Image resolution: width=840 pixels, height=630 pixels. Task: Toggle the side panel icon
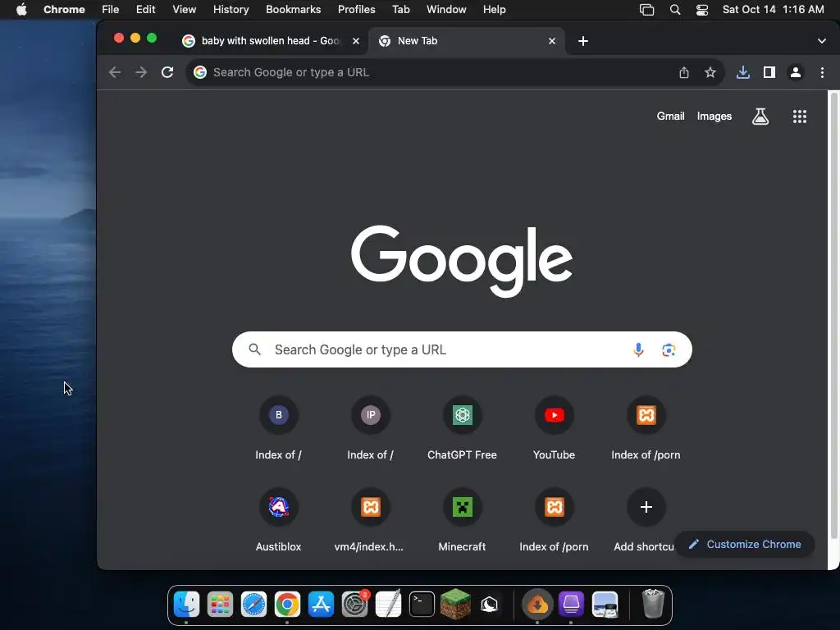click(769, 72)
